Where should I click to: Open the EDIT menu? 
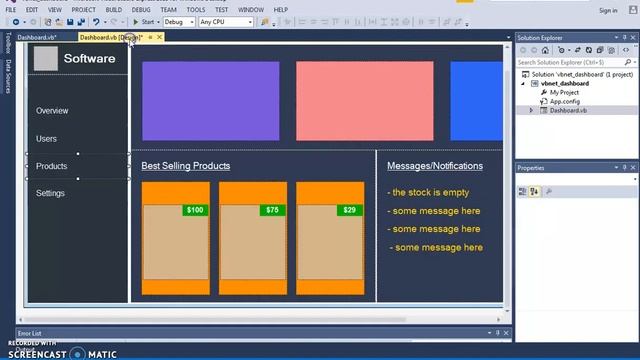(x=31, y=9)
